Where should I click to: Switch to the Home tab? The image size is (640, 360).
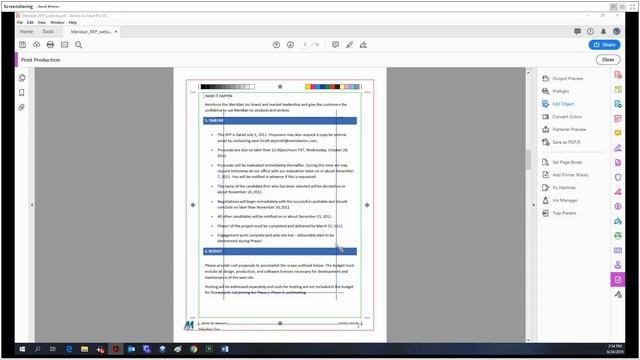tap(27, 31)
